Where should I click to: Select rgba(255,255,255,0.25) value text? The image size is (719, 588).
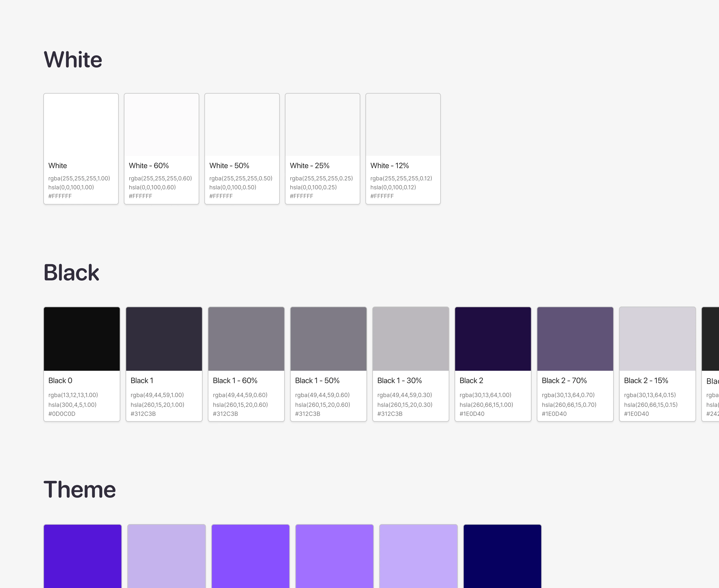[322, 178]
